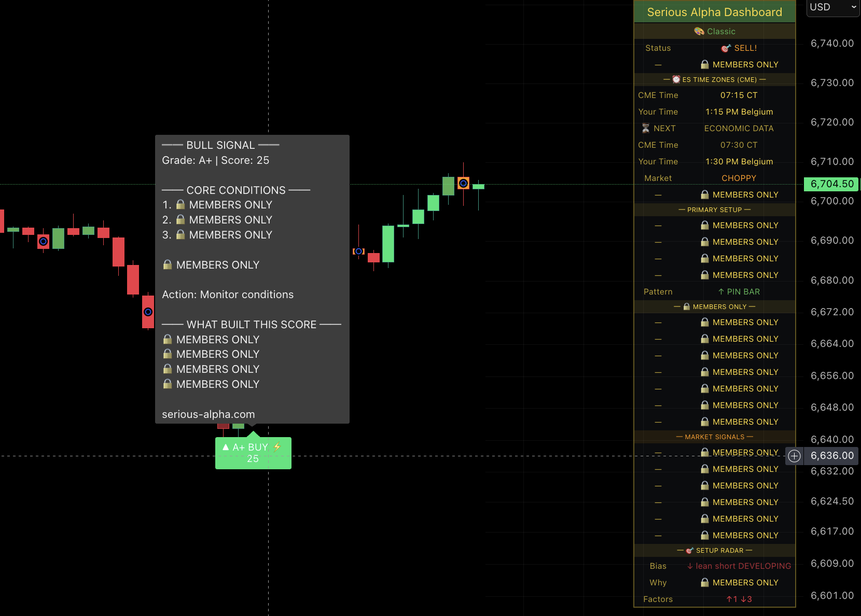
Task: Click the orange square signal marker on the top candle
Action: coord(463,183)
